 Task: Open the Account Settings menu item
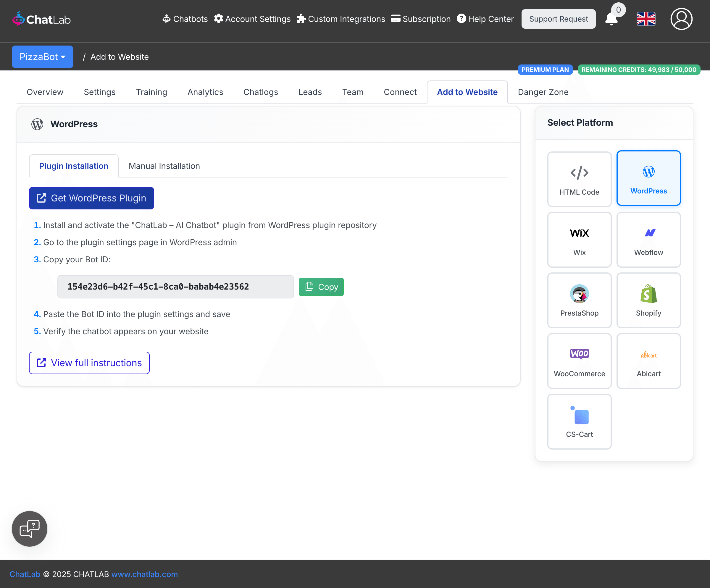point(252,19)
